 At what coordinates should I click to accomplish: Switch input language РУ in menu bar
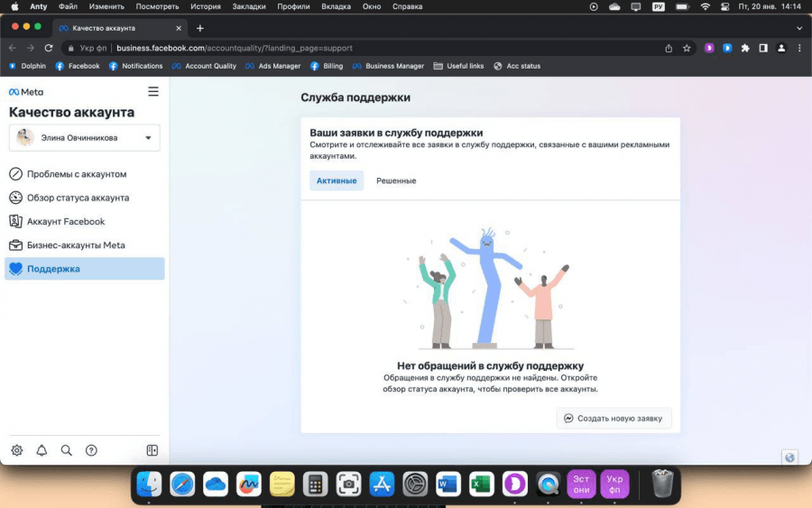659,6
